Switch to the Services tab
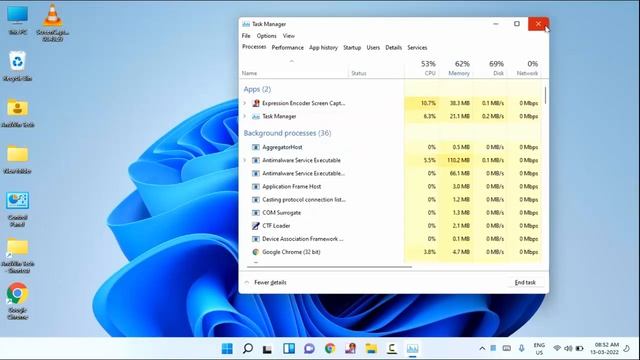 click(x=417, y=48)
